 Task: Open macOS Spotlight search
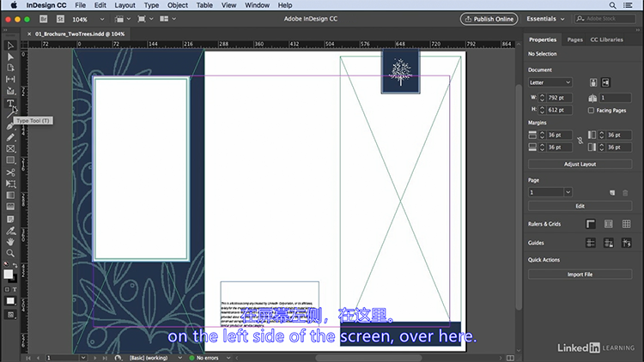click(612, 5)
